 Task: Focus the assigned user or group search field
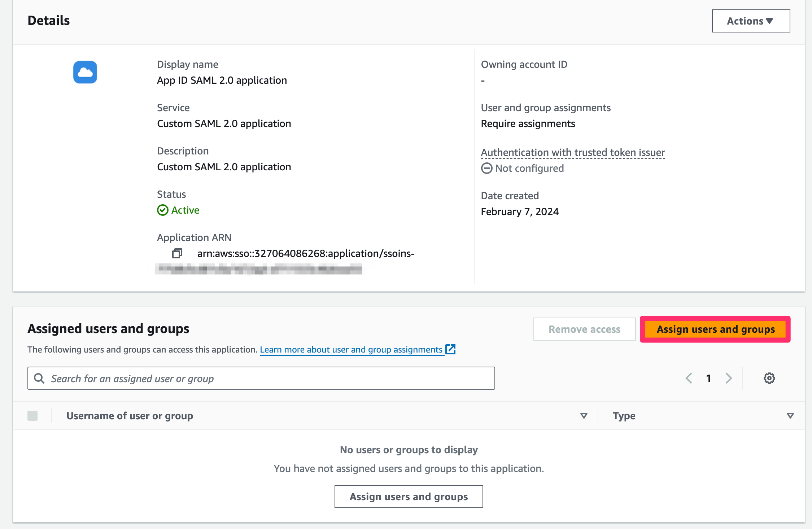(267, 378)
